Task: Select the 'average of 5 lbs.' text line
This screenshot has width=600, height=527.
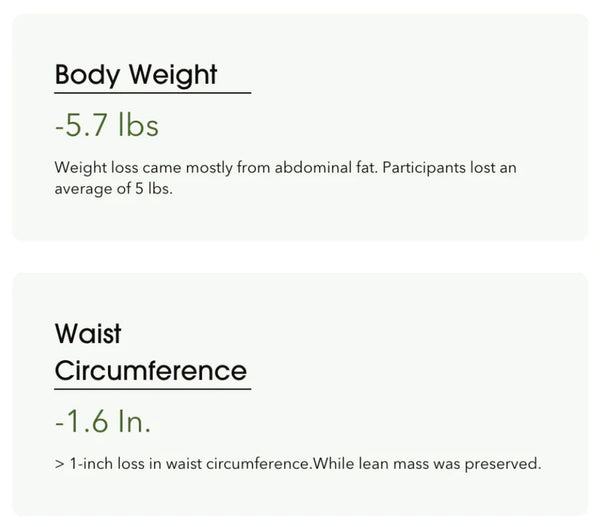Action: 114,188
